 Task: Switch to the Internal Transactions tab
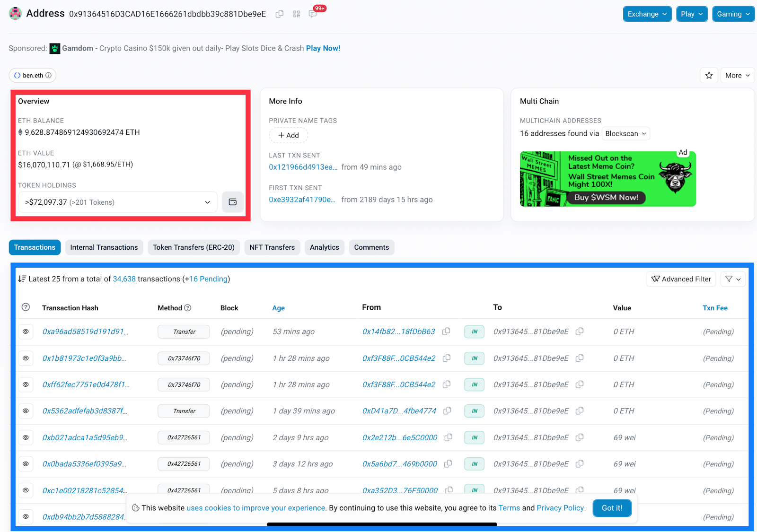tap(104, 247)
